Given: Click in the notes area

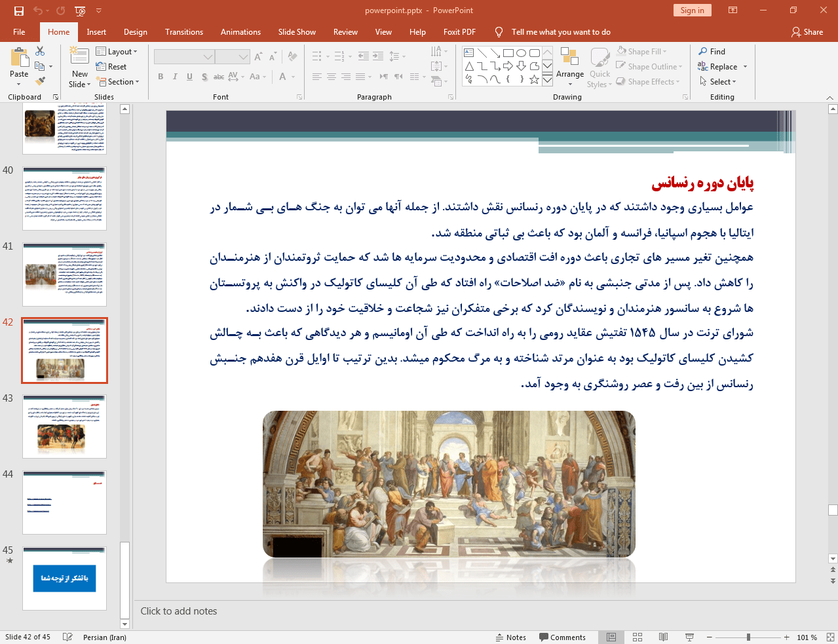Looking at the screenshot, I should (485, 611).
